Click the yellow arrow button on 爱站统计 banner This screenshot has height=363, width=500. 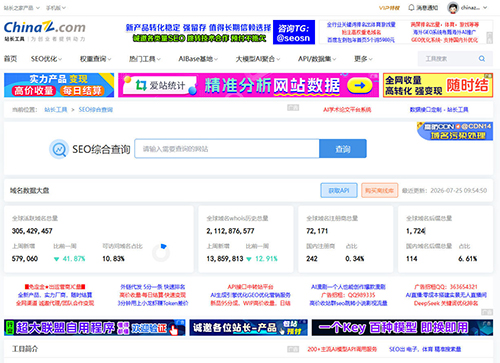click(x=360, y=86)
